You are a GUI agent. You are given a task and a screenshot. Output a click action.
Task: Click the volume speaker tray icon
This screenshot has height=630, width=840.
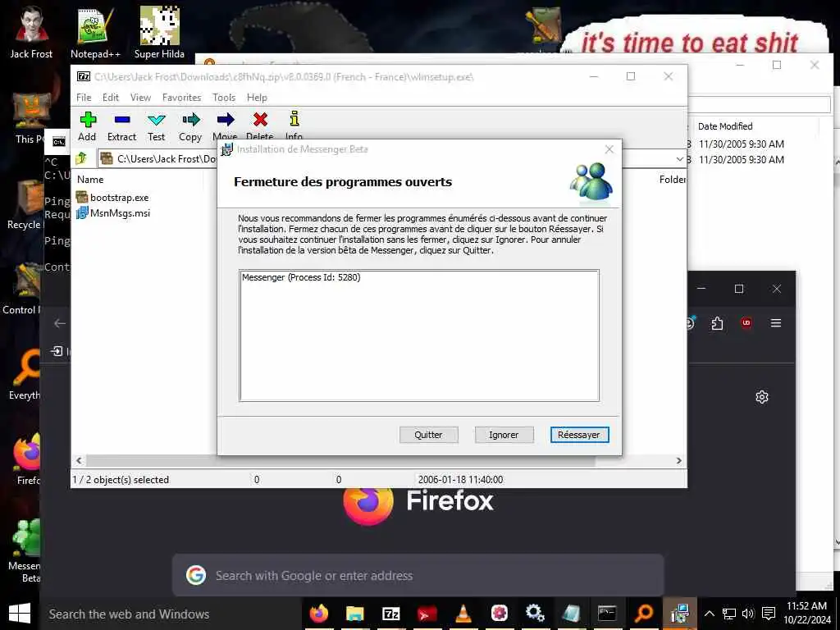(x=748, y=614)
